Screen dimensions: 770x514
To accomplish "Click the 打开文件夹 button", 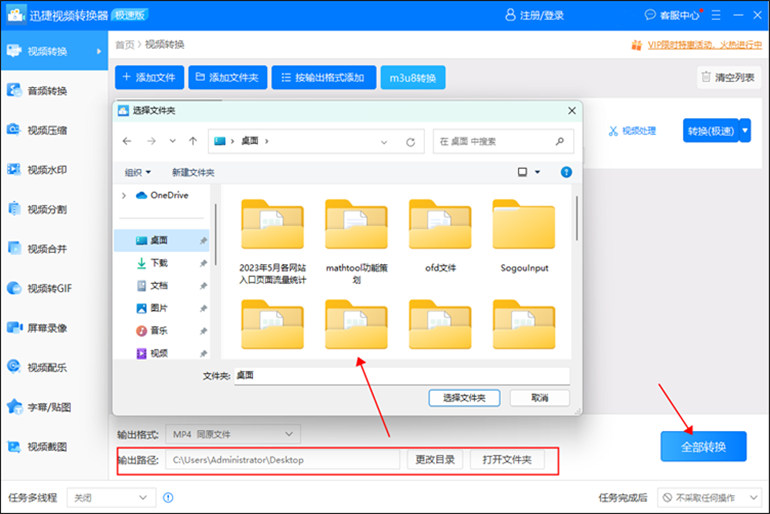I will coord(507,460).
